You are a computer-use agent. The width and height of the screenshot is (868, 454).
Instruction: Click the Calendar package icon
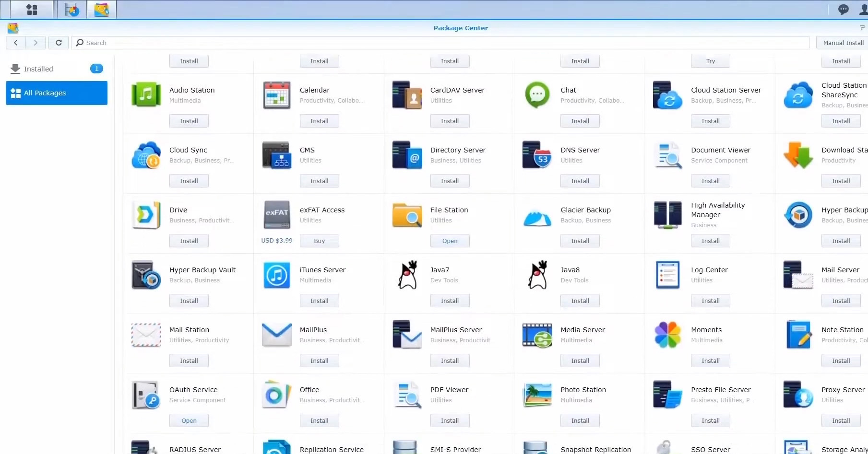[277, 94]
